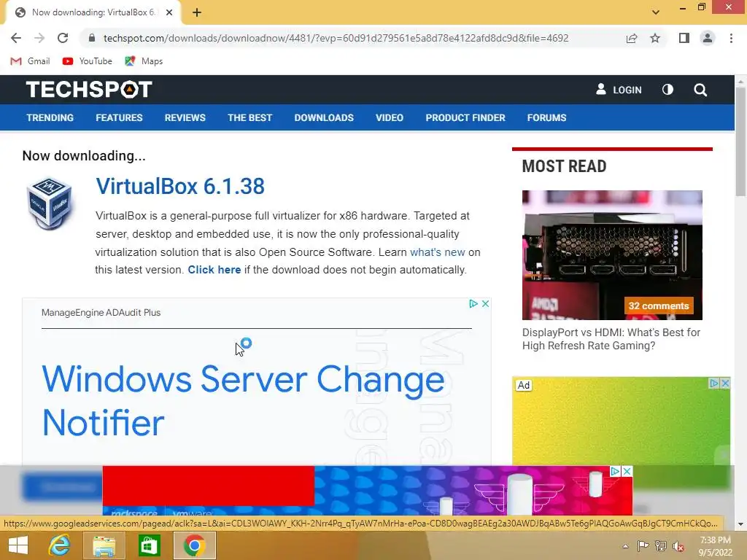This screenshot has height=560, width=747.
Task: Open the Chrome three-dot menu
Action: (x=731, y=38)
